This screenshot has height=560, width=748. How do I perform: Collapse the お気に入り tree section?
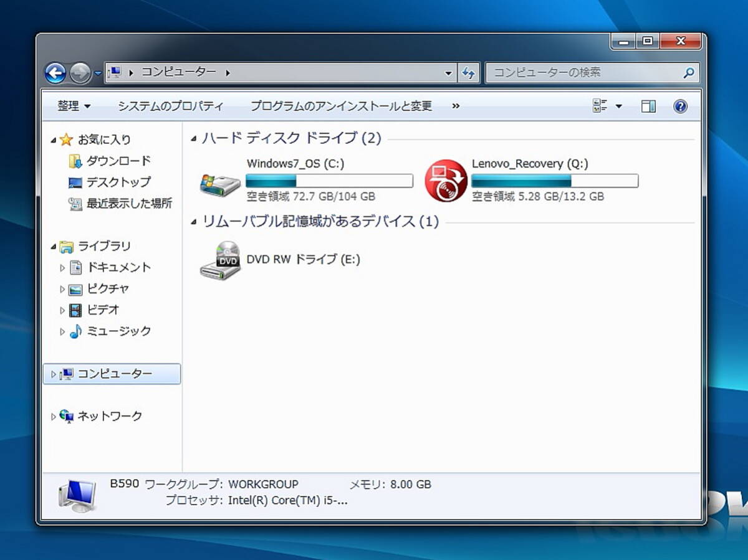click(54, 140)
